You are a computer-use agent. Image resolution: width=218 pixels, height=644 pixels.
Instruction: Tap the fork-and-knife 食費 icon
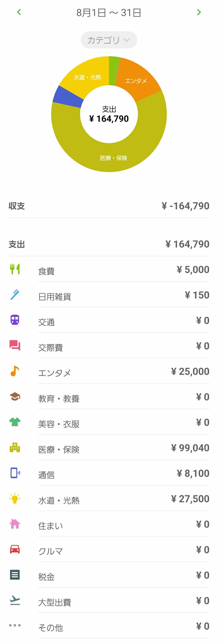coord(15,269)
